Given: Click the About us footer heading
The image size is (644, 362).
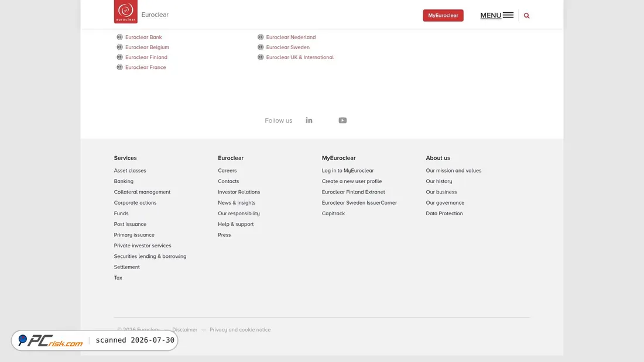Looking at the screenshot, I should coord(438,158).
